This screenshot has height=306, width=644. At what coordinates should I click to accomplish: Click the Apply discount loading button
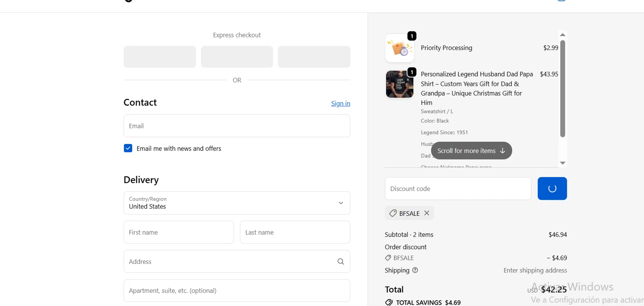click(552, 189)
